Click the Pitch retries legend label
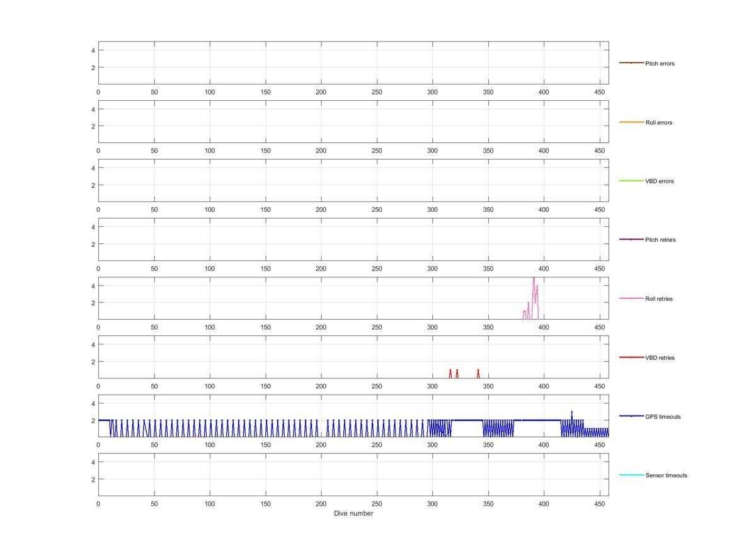This screenshot has height=558, width=756. point(660,240)
